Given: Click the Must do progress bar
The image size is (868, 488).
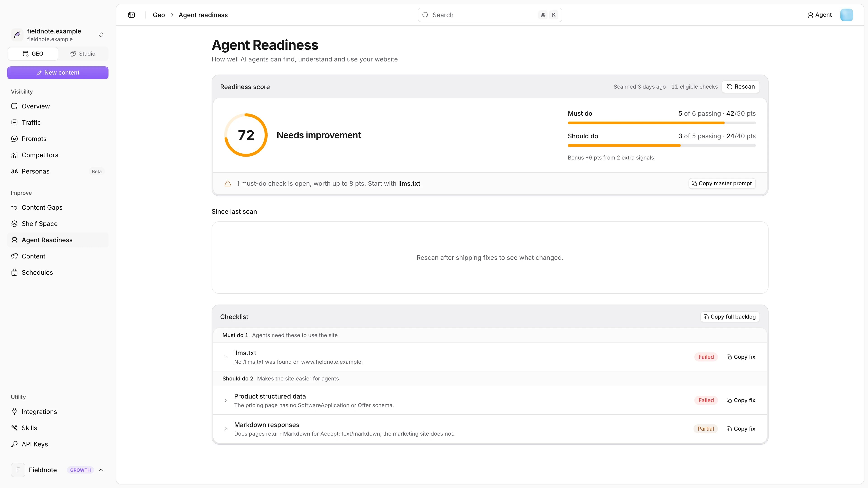Looking at the screenshot, I should pyautogui.click(x=661, y=123).
